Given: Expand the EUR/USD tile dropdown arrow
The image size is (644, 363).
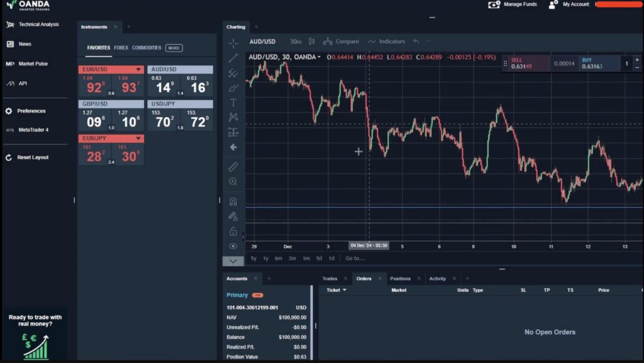Looking at the screenshot, I should coord(138,69).
